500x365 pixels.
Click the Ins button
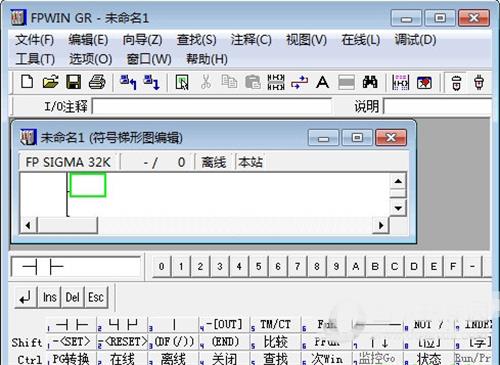(50, 297)
